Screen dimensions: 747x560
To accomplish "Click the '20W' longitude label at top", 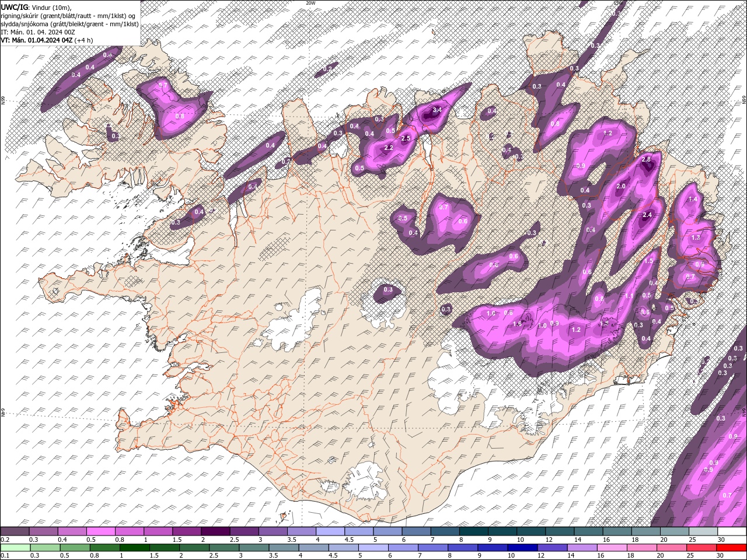I will [310, 2].
